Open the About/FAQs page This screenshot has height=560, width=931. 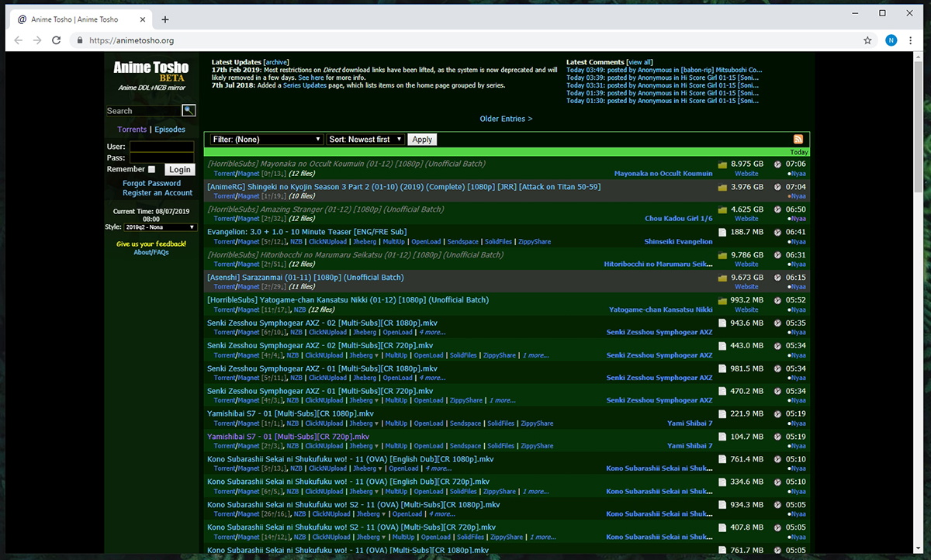click(151, 252)
